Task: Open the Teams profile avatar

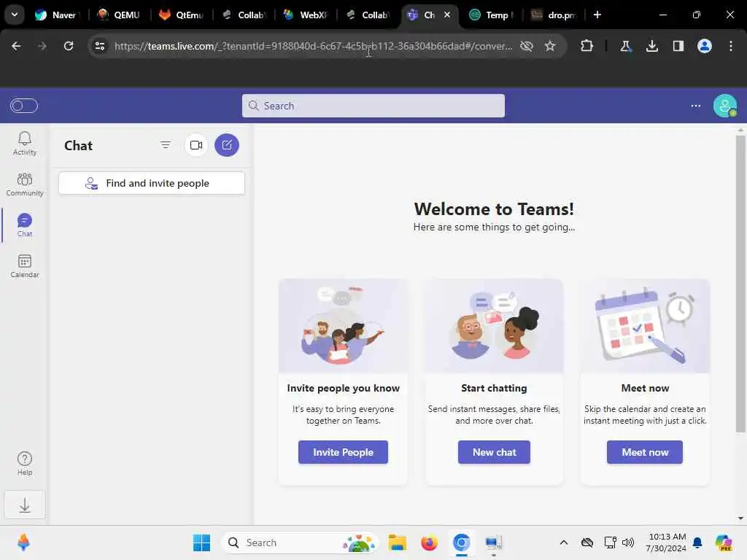Action: 724,106
